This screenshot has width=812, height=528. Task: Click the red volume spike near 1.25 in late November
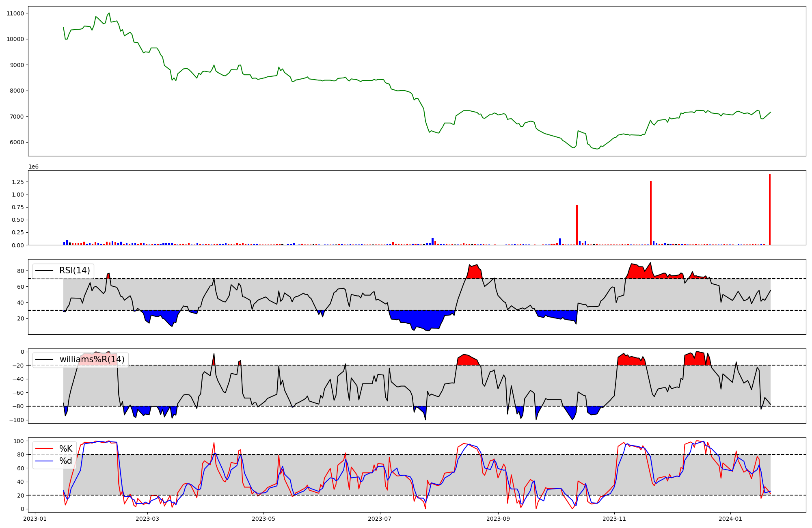click(x=651, y=213)
